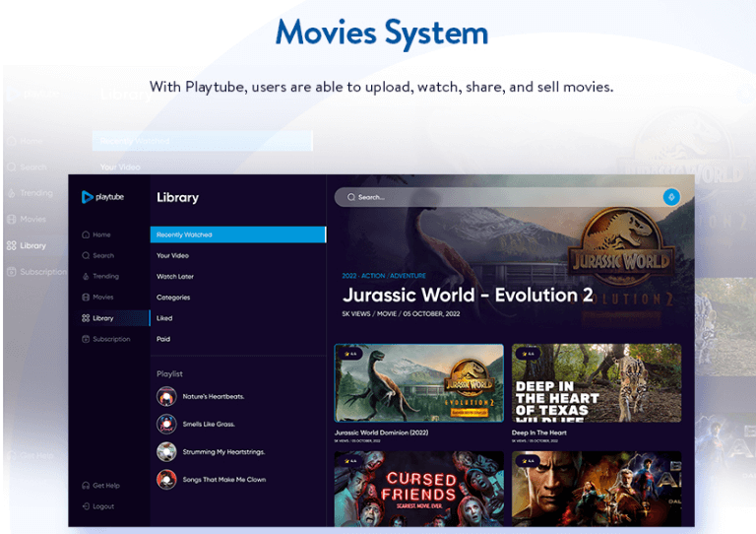
Task: Open Movies in the sidebar
Action: [97, 297]
